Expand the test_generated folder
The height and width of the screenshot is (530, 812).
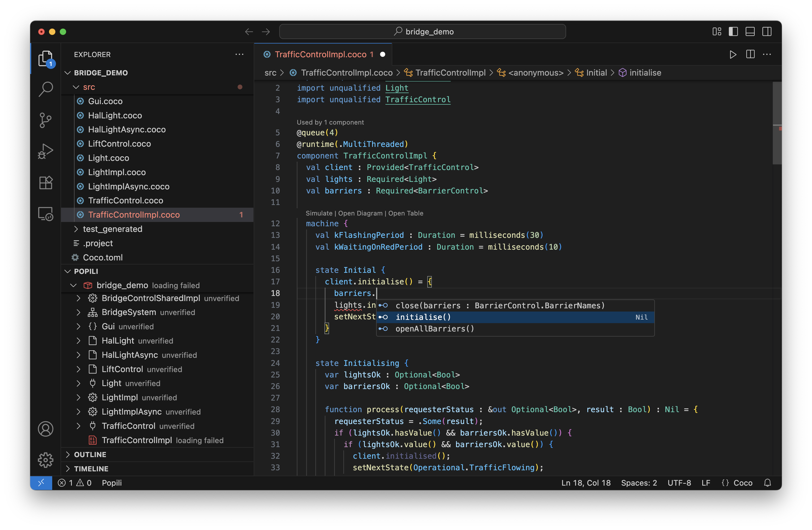click(x=112, y=229)
